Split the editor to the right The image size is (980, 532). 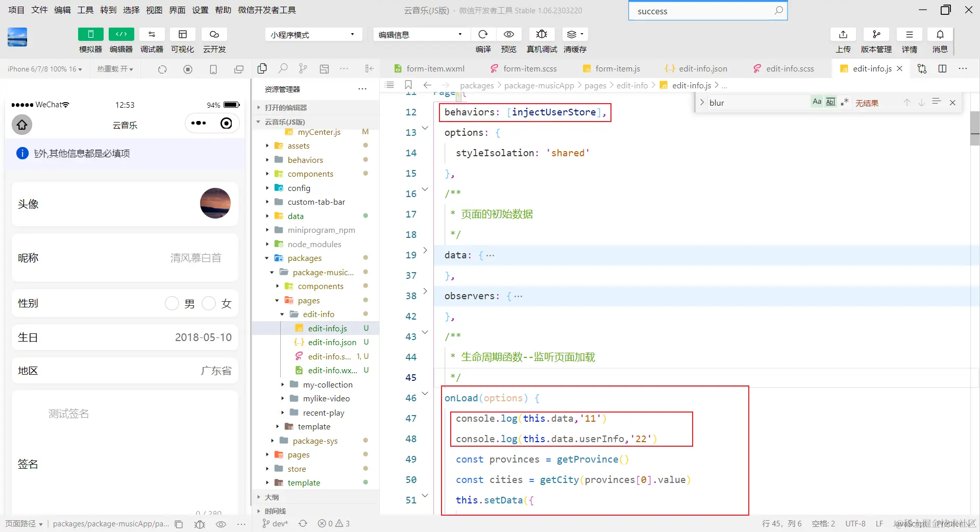pyautogui.click(x=942, y=68)
